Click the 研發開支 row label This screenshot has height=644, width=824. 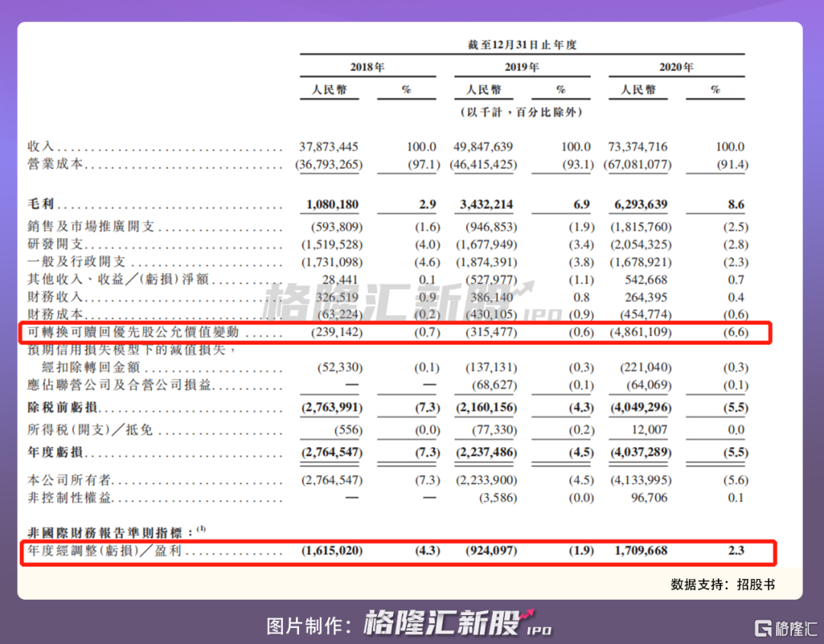click(55, 244)
